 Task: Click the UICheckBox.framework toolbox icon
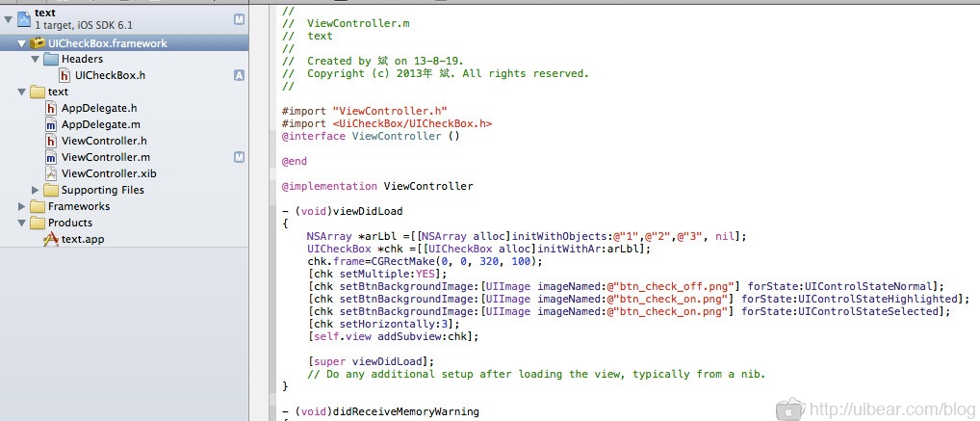[x=38, y=43]
